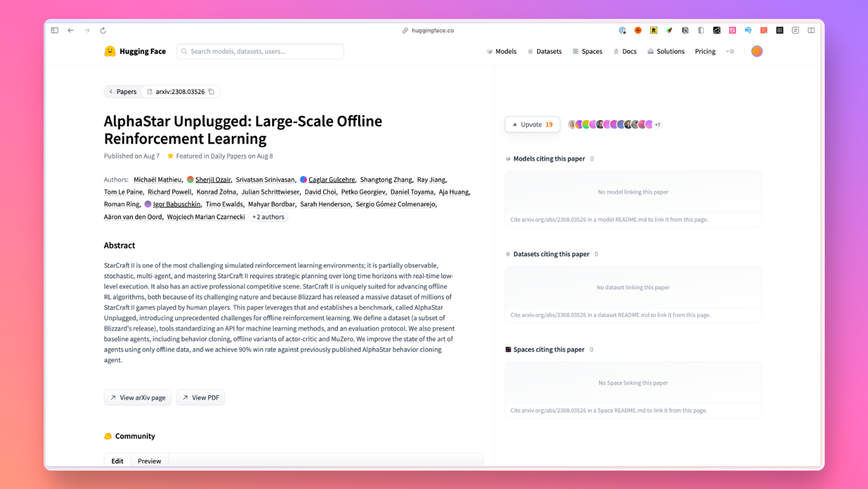Go back to Papers list
The image size is (868, 489).
[123, 92]
